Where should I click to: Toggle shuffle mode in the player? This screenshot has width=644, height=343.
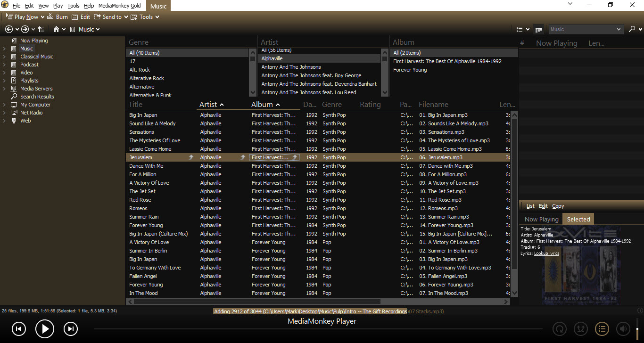pyautogui.click(x=580, y=328)
